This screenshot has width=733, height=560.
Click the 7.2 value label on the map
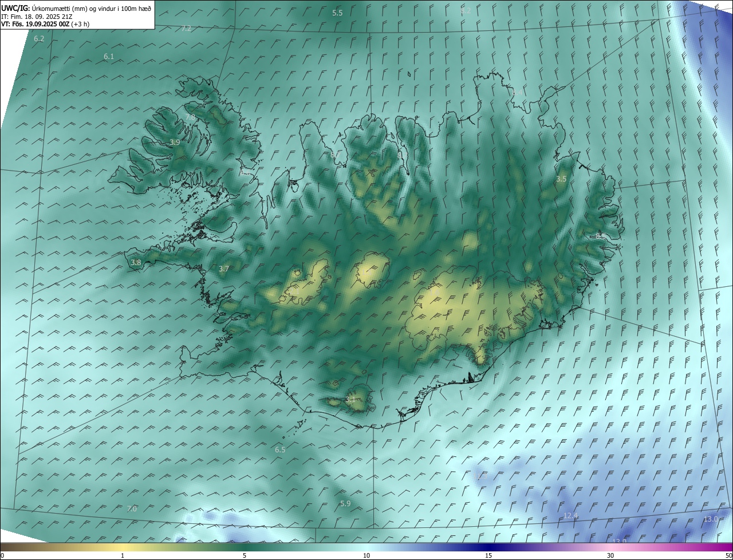187,29
